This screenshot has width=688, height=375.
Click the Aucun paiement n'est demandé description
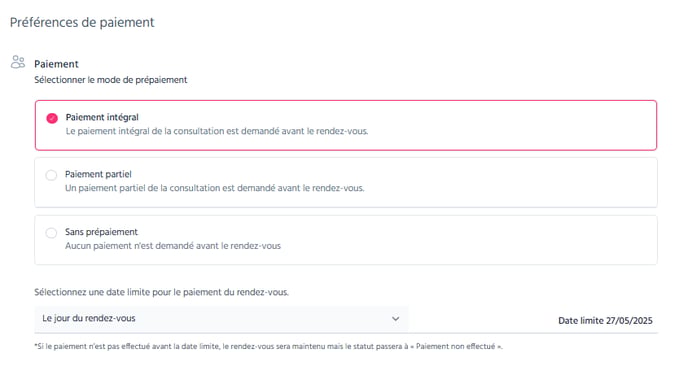click(173, 246)
